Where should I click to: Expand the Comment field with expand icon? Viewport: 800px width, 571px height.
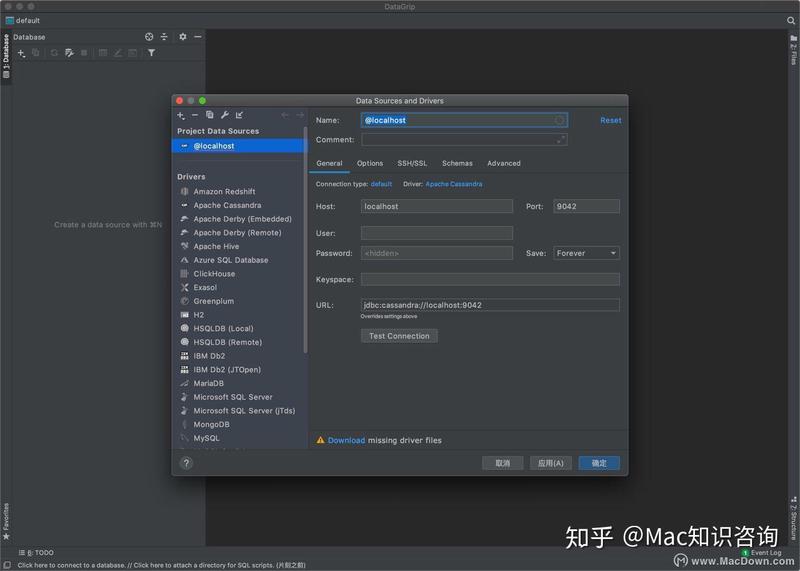(561, 139)
